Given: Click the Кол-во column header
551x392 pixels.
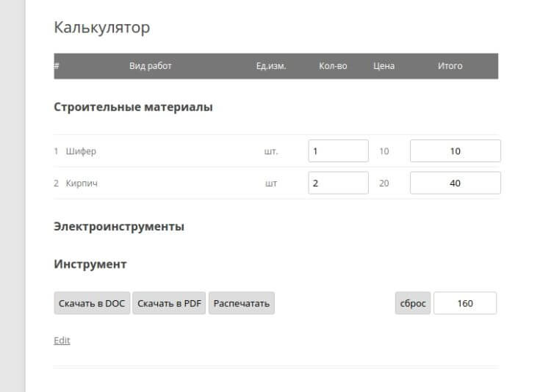Looking at the screenshot, I should 333,66.
